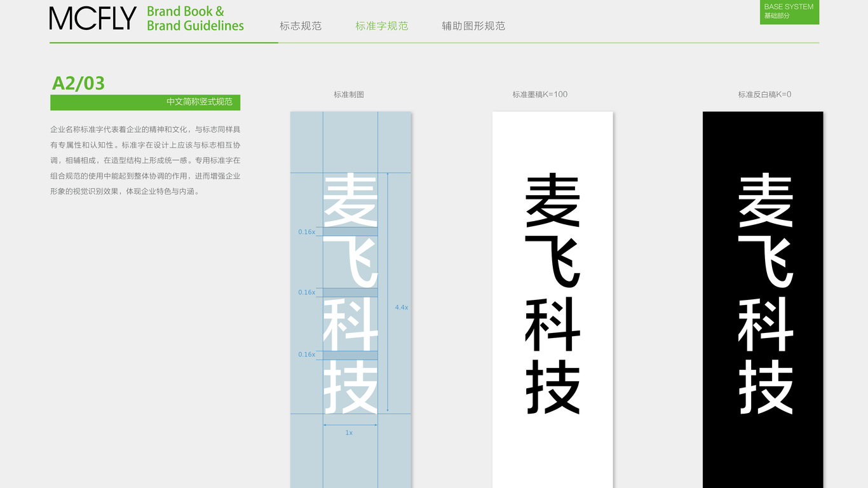The width and height of the screenshot is (868, 488).
Task: Click the 标准反白稿K=0 label
Action: [764, 95]
